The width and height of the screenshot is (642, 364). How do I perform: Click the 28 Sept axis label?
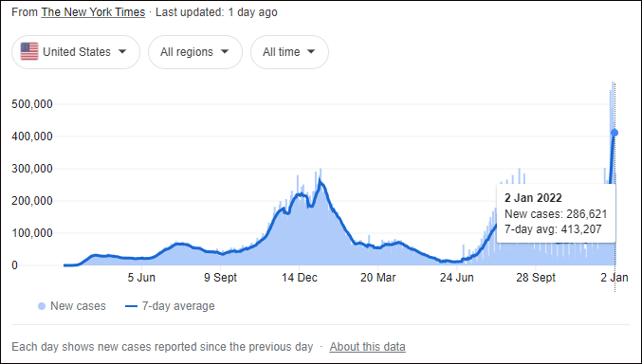coord(536,278)
